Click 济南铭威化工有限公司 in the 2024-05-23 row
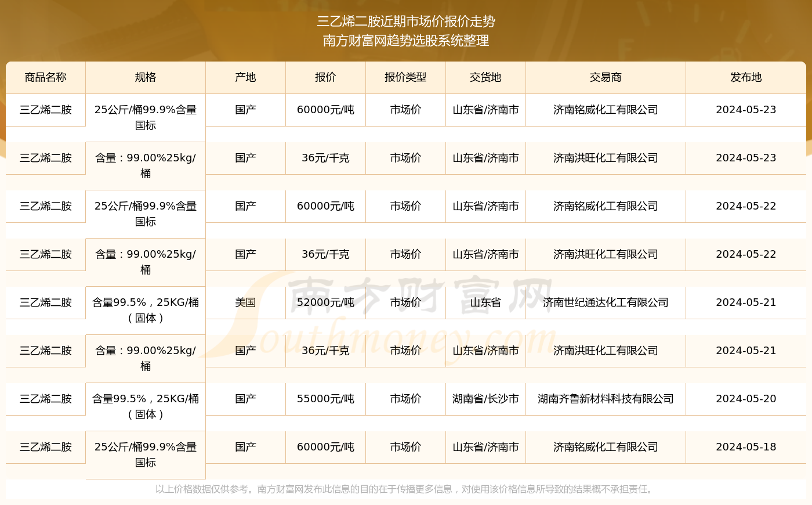This screenshot has height=505, width=812. pyautogui.click(x=606, y=110)
